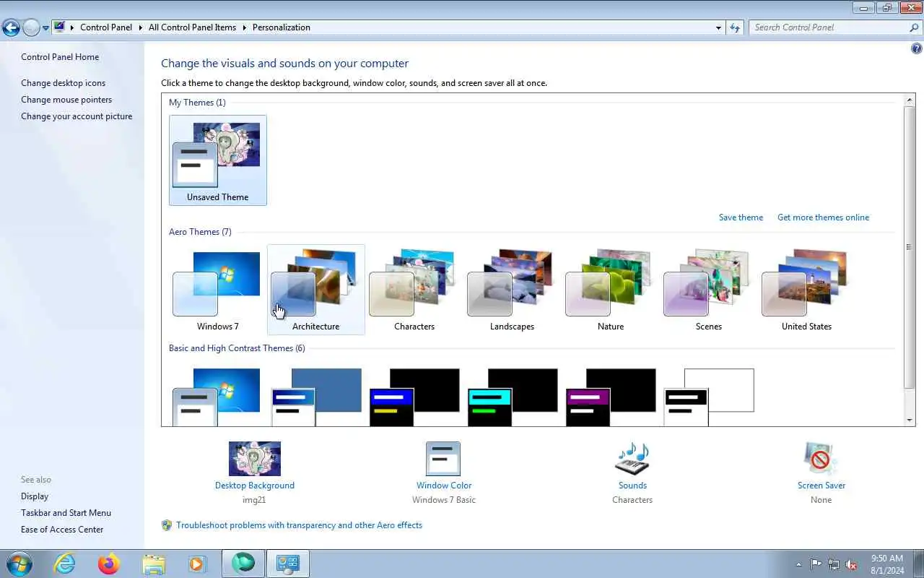The height and width of the screenshot is (578, 924).
Task: Click Control Panel in the breadcrumb
Action: [x=106, y=27]
